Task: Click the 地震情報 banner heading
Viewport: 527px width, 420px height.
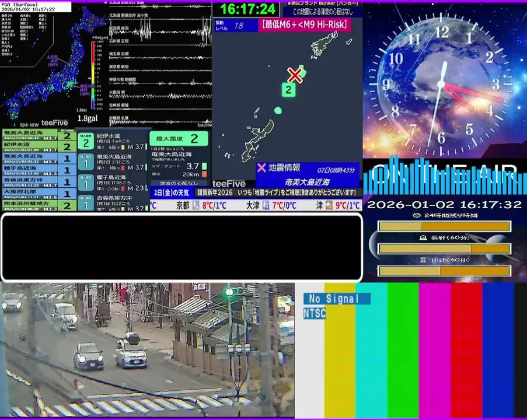Action: click(x=284, y=167)
